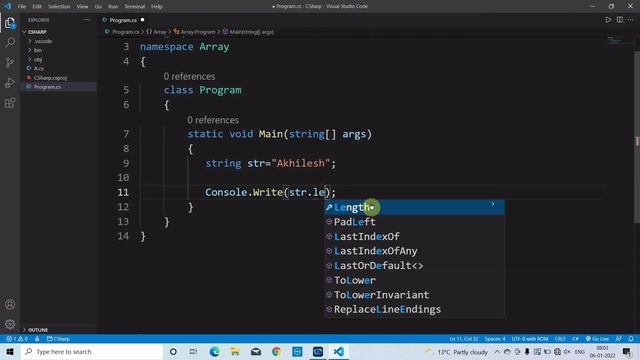Click the notifications bell in status bar
The width and height of the screenshot is (640, 360).
(x=631, y=339)
